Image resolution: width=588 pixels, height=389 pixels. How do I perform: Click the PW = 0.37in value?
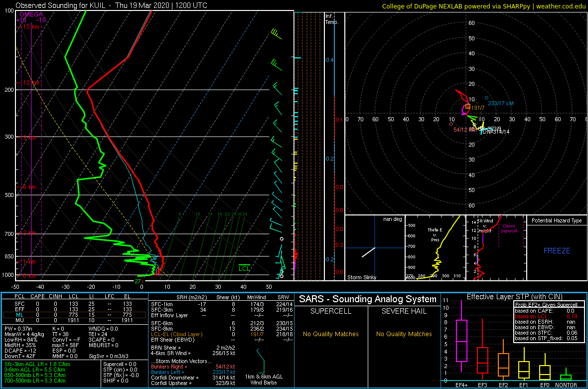click(x=18, y=329)
